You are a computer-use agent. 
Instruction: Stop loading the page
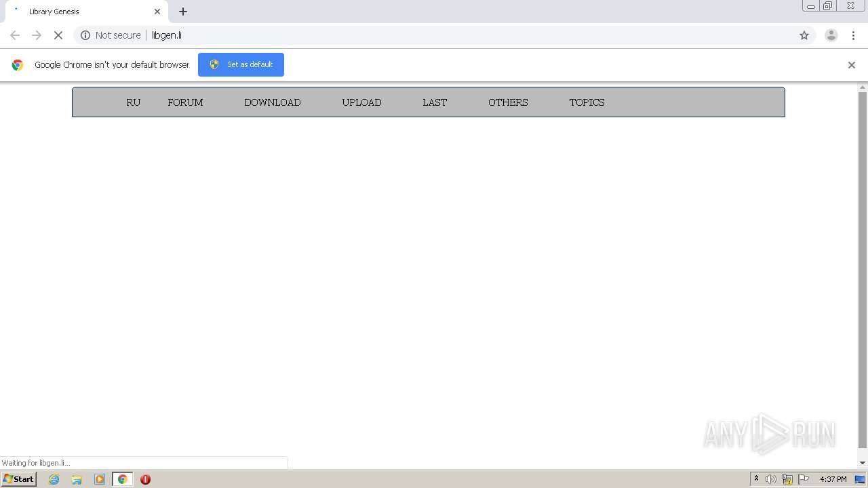58,35
